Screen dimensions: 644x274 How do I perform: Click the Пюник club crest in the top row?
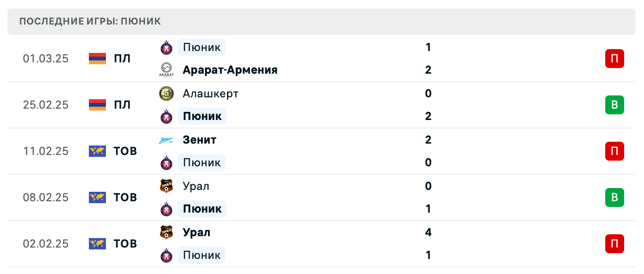[166, 47]
